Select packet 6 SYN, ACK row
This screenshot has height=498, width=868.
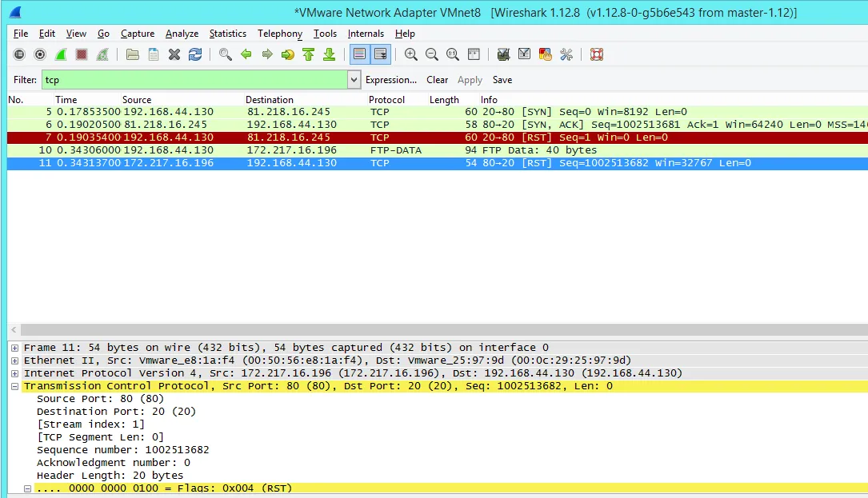[x=438, y=125]
